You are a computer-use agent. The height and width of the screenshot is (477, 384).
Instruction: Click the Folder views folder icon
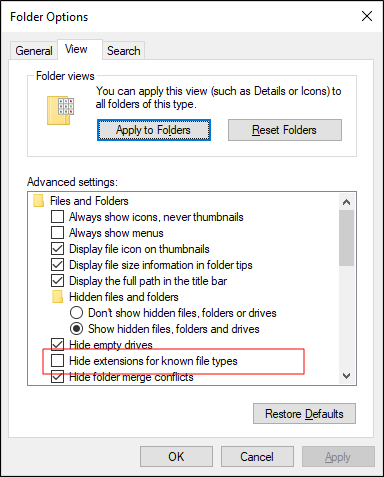(x=60, y=111)
